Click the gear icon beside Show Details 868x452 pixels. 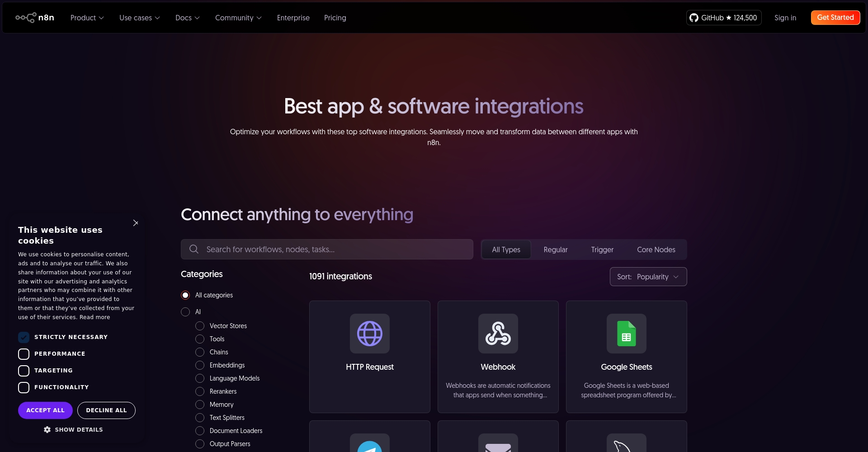[x=47, y=429]
